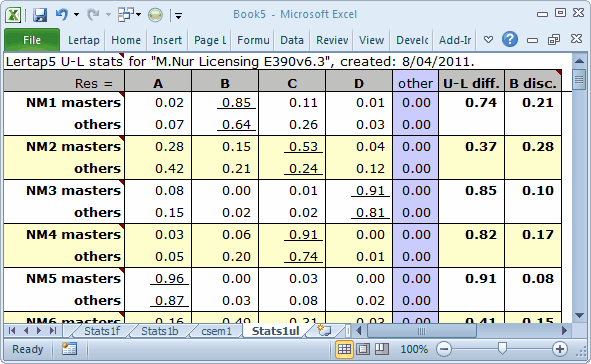Select NM3 U-L diff value 0.85
This screenshot has width=591, height=364.
click(471, 191)
